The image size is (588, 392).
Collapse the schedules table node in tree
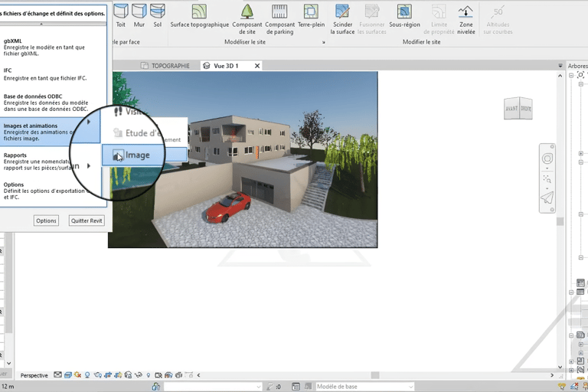571,292
